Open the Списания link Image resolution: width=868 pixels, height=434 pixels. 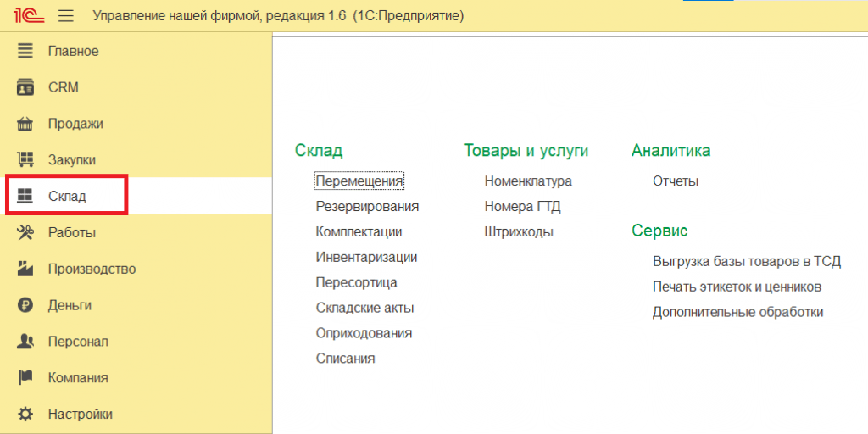(346, 359)
